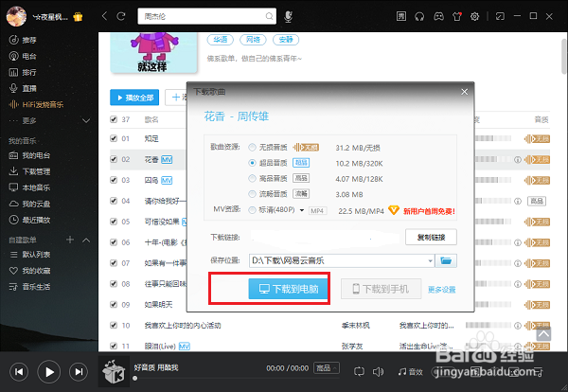The height and width of the screenshot is (392, 568).
Task: Click 播放全部 play all button
Action: (x=134, y=98)
